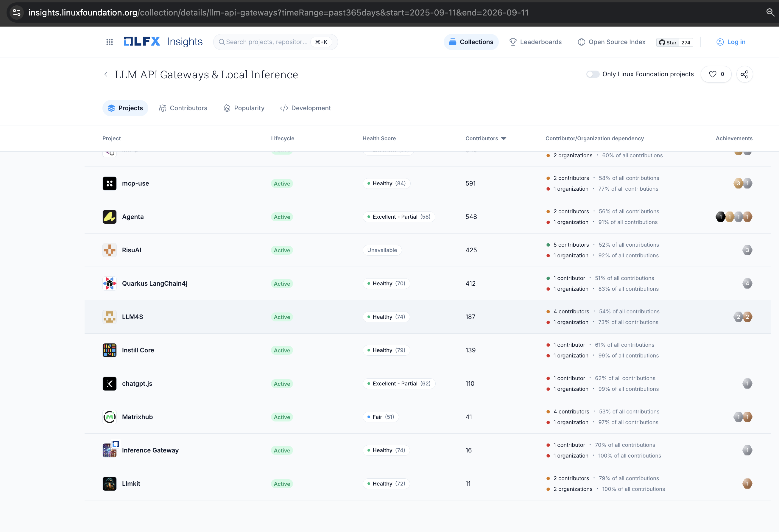This screenshot has width=779, height=532.
Task: Open the RisuAI project logo
Action: (x=109, y=250)
